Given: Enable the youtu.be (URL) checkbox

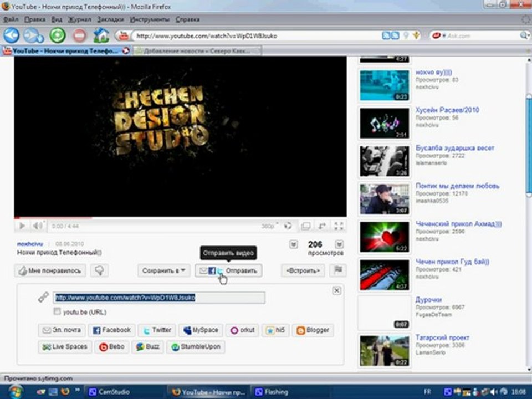Looking at the screenshot, I should [57, 311].
